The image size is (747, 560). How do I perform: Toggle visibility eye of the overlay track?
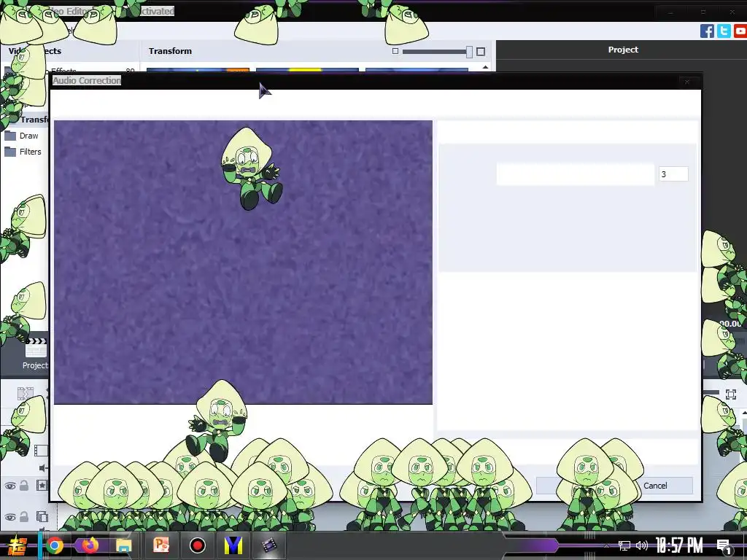pos(10,517)
